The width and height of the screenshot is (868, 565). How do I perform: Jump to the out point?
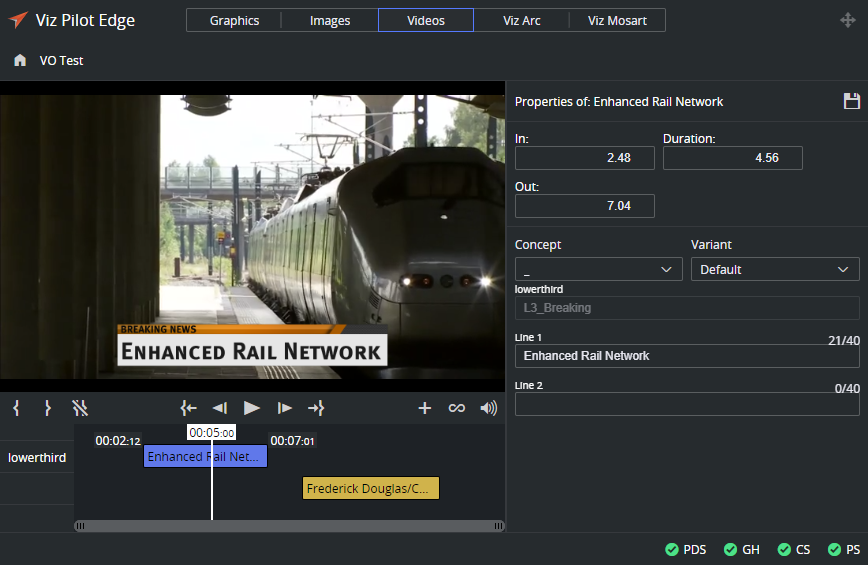click(316, 408)
